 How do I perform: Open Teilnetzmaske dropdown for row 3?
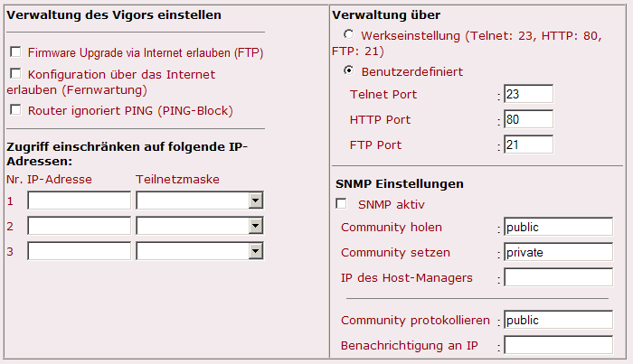click(x=200, y=251)
